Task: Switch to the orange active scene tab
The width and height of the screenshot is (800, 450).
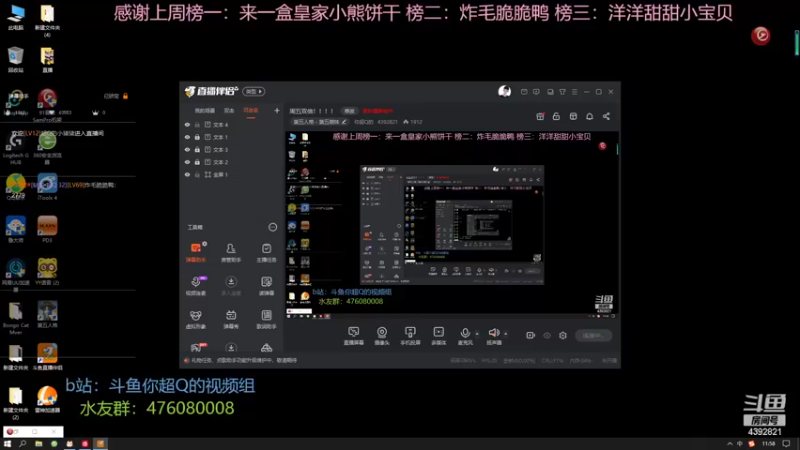Action: click(x=251, y=111)
